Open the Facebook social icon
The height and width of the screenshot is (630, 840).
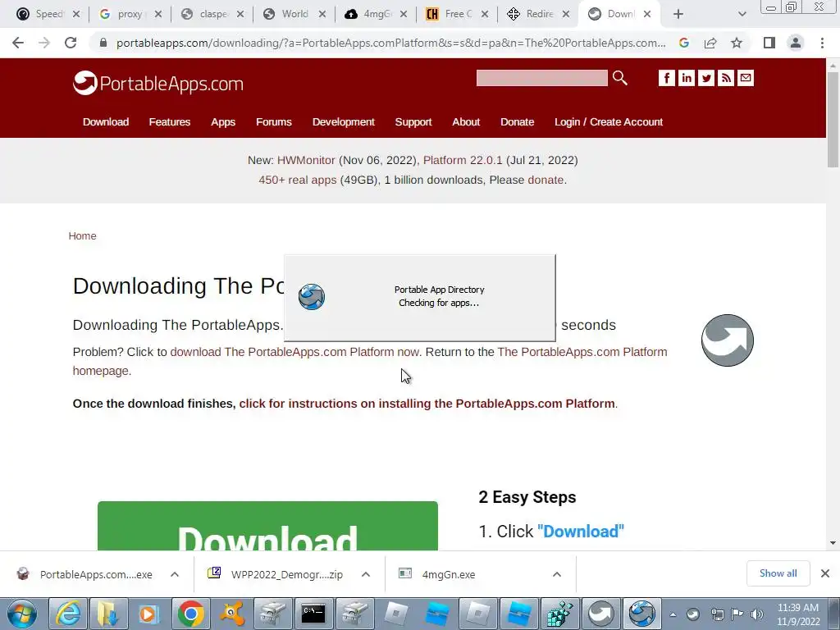point(666,78)
